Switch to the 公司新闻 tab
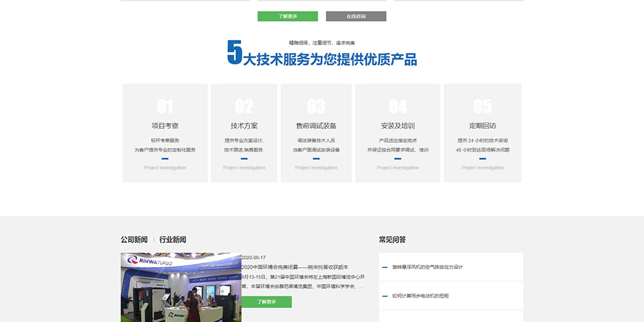Screen dimensions: 644x322 coord(134,240)
